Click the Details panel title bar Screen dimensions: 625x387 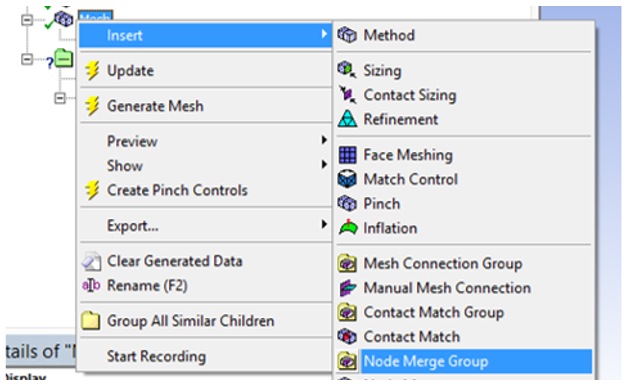[x=41, y=352]
